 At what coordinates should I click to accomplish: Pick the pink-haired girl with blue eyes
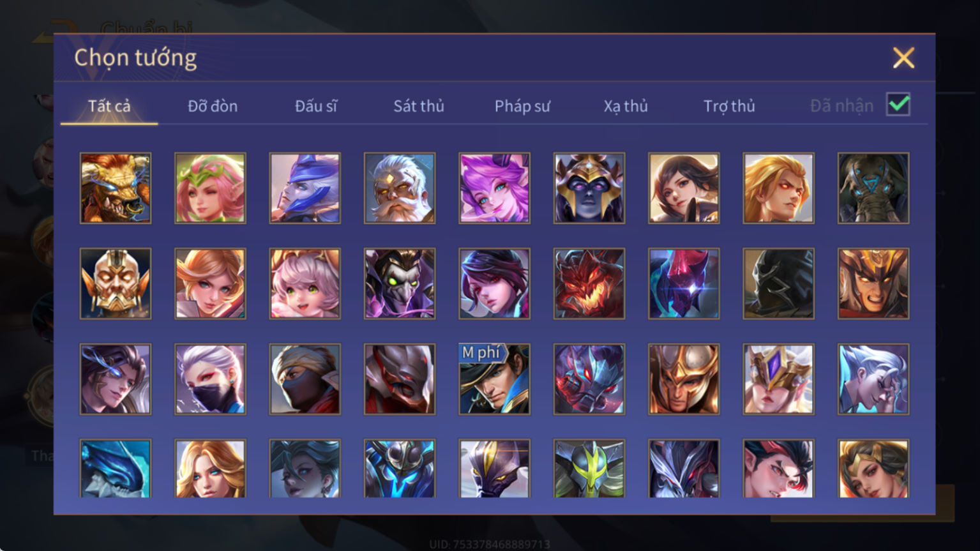point(494,188)
